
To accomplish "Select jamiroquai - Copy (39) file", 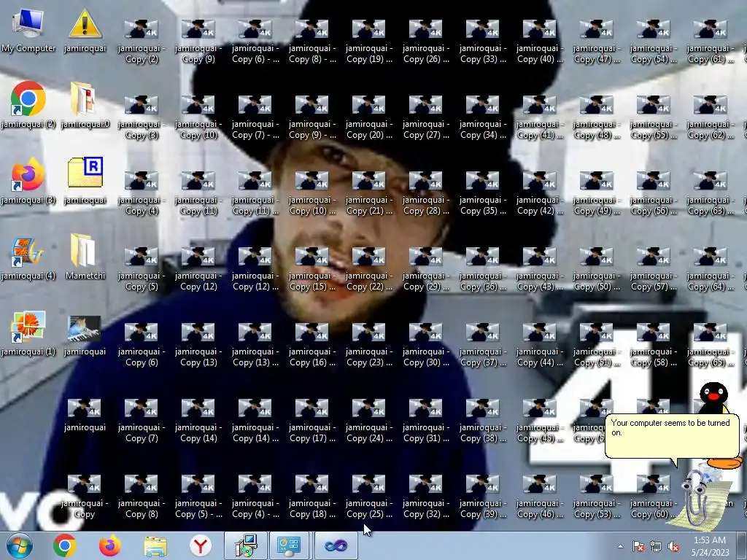I will [483, 495].
